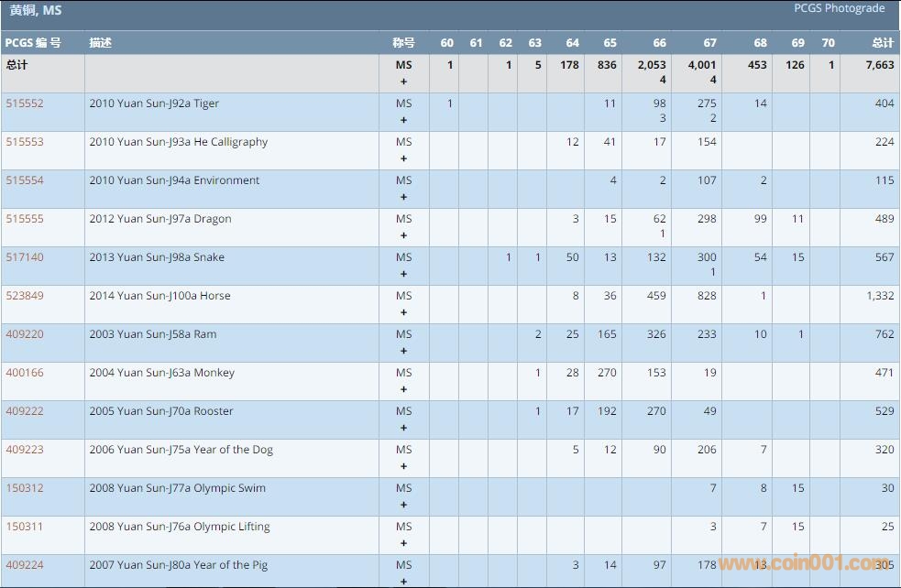The height and width of the screenshot is (588, 901).
Task: Click the 400166 Monkey coin link
Action: click(x=25, y=373)
